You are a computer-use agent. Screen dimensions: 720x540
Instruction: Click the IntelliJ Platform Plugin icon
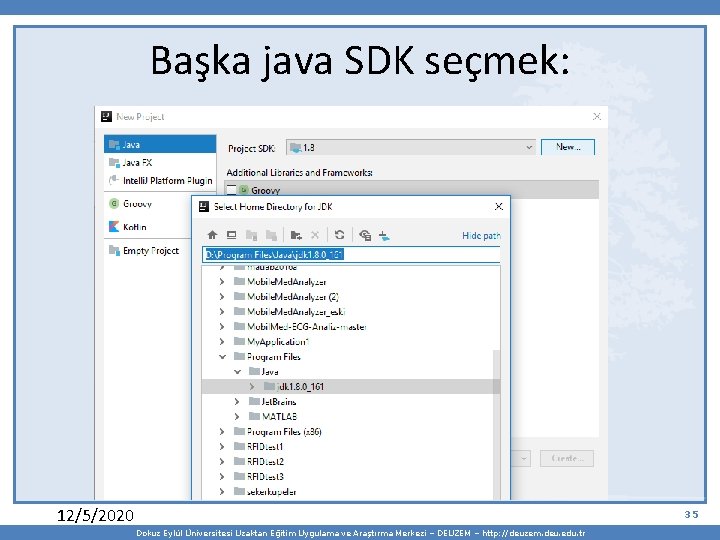(114, 180)
